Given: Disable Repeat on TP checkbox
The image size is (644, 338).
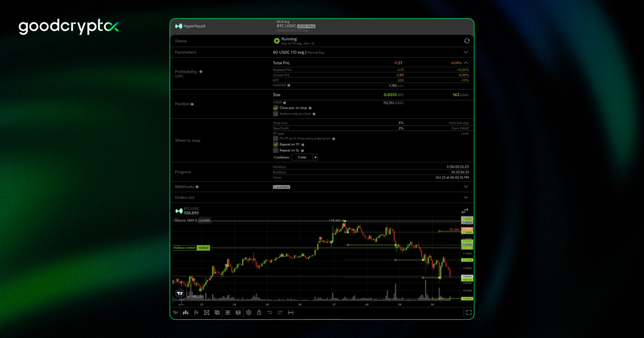Looking at the screenshot, I should click(276, 145).
